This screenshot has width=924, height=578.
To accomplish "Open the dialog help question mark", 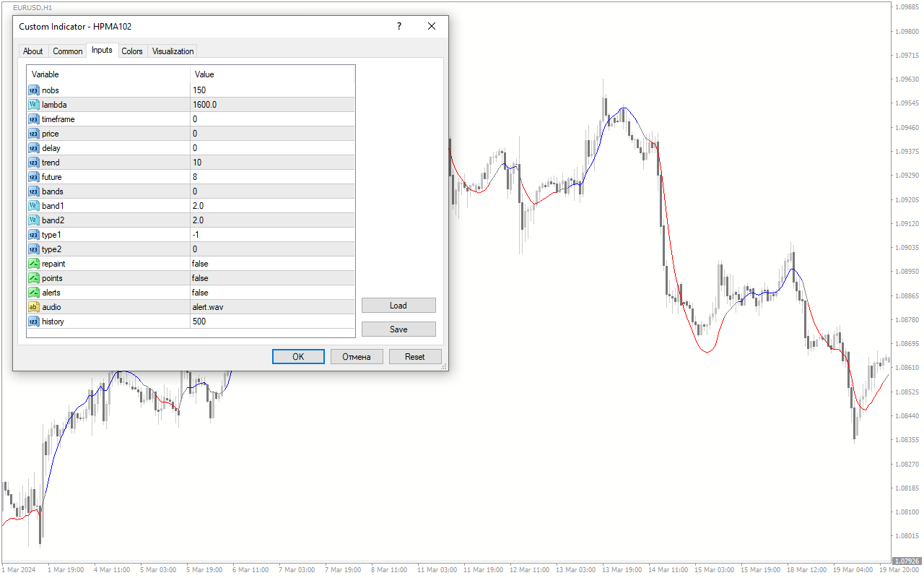I will (x=398, y=27).
